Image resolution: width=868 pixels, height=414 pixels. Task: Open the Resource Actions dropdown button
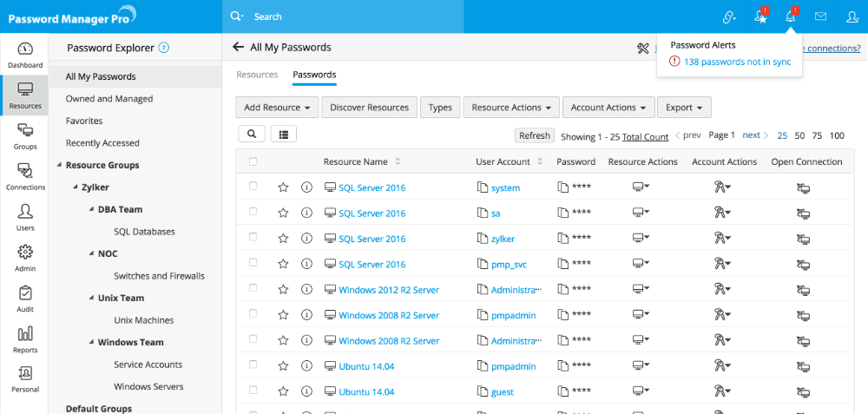point(511,108)
